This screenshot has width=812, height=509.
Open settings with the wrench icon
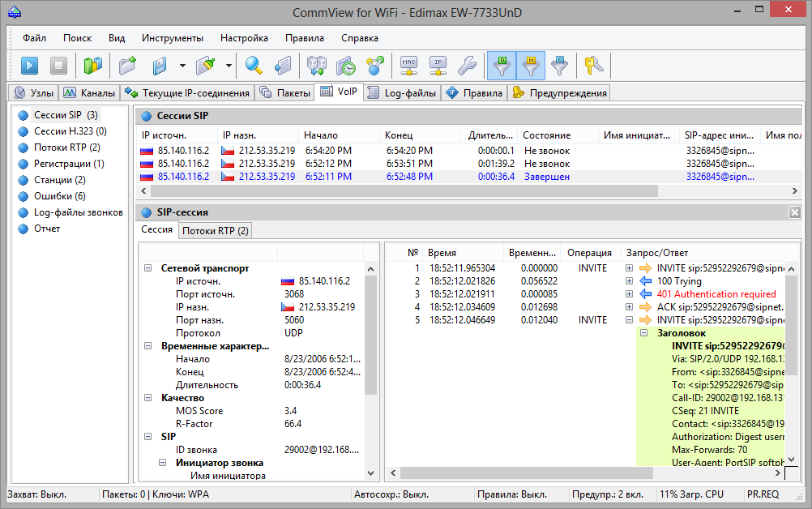467,66
